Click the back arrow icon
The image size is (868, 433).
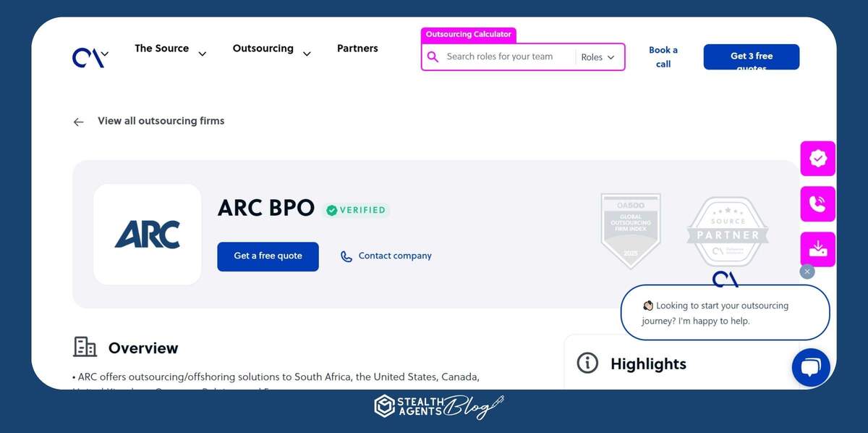(x=79, y=122)
